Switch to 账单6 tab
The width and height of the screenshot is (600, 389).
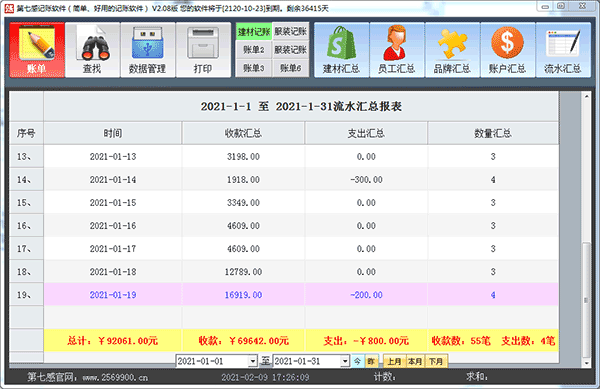[291, 68]
